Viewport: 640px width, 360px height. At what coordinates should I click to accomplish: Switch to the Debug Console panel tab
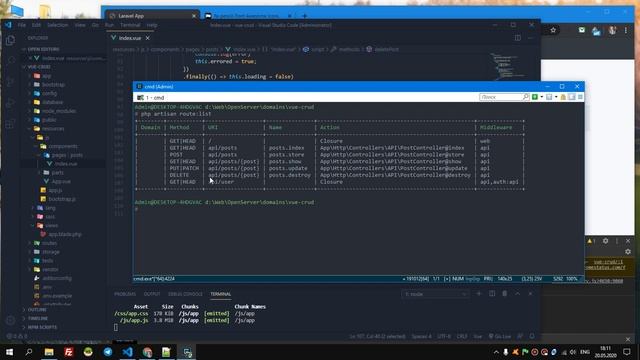coord(185,294)
